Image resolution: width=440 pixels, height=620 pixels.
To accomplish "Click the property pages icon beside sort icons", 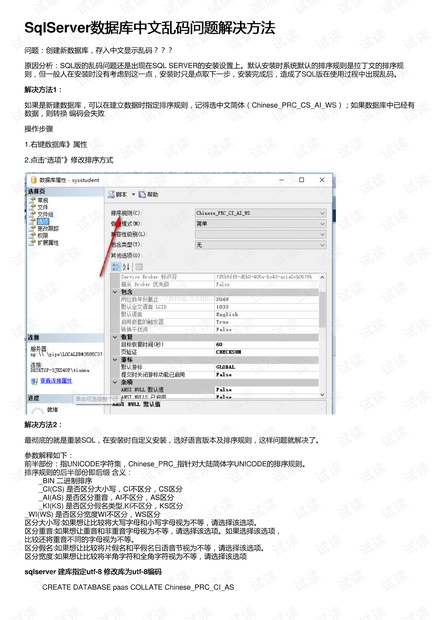I will coord(139,267).
